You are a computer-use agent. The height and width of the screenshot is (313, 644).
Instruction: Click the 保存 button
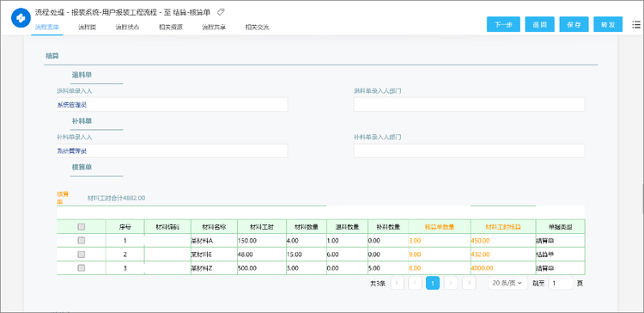tap(574, 24)
